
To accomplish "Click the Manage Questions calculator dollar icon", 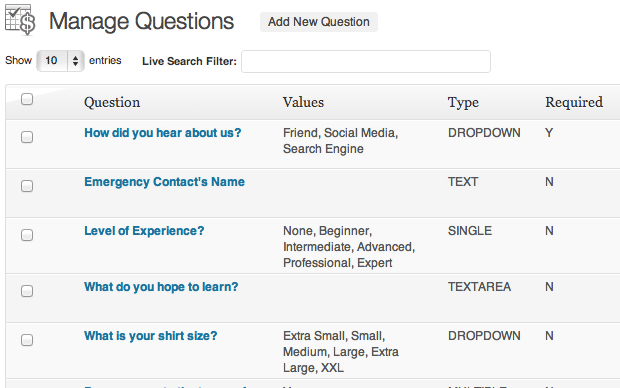I will coord(20,20).
